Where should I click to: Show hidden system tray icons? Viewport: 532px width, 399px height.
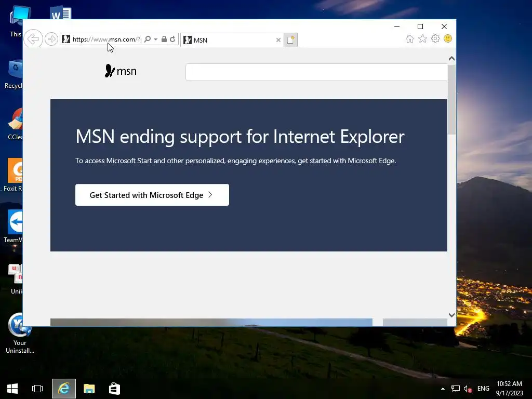(x=443, y=389)
